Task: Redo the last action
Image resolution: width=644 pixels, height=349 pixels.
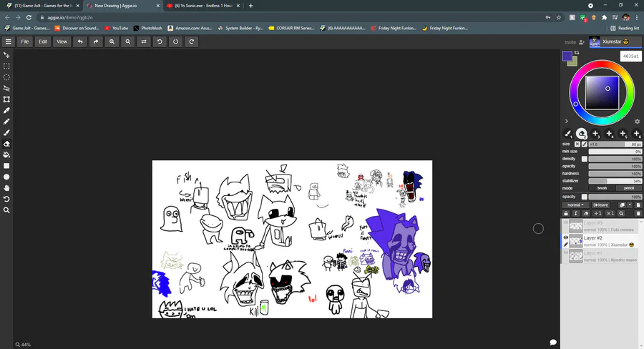Action: coord(96,41)
